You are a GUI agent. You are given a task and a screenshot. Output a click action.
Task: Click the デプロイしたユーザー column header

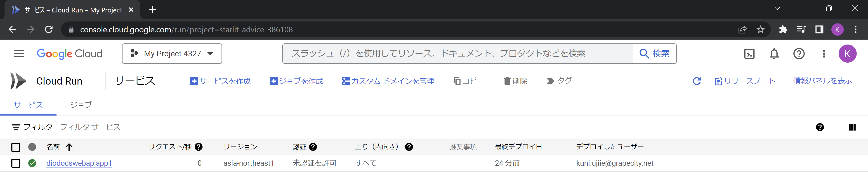[x=610, y=147]
